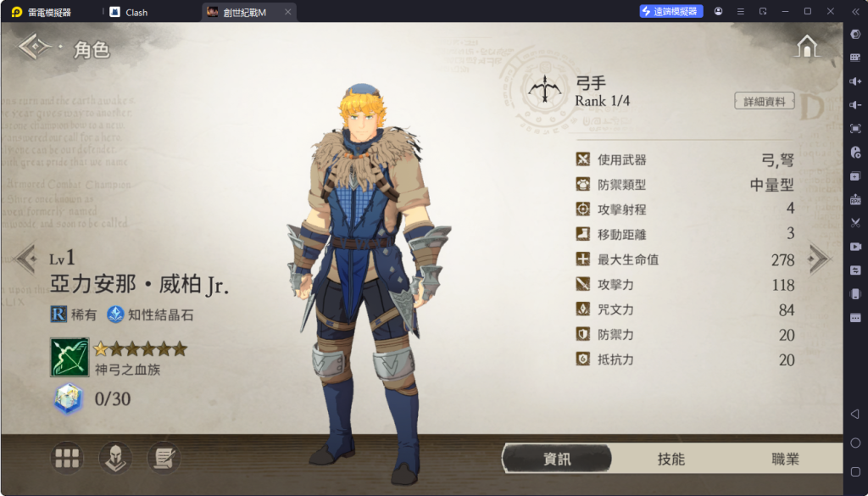
Task: Select the 職業 tab
Action: pyautogui.click(x=786, y=459)
